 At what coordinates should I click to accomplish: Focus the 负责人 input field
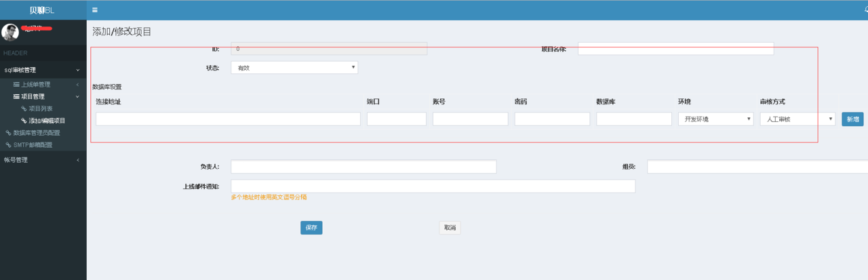pyautogui.click(x=363, y=167)
